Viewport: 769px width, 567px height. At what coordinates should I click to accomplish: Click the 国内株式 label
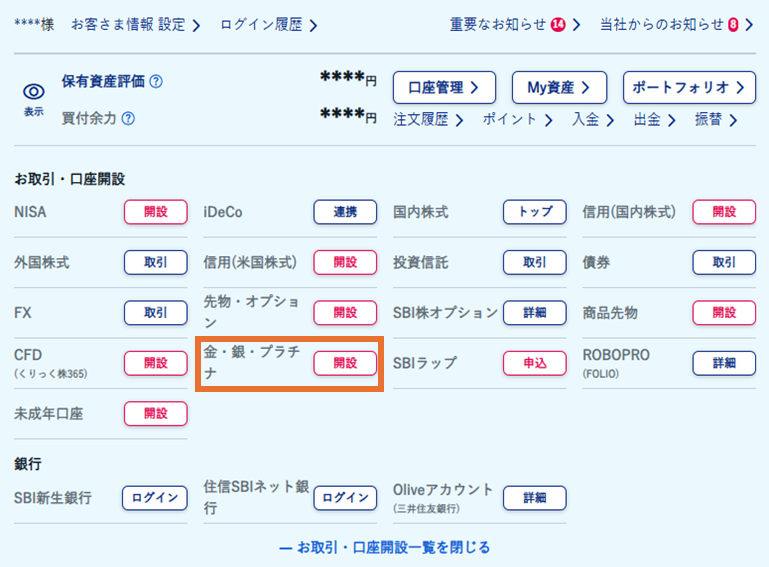coord(420,212)
